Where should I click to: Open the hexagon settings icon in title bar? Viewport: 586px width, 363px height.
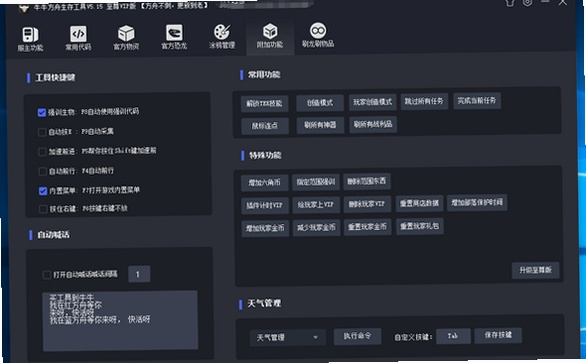coord(527,3)
